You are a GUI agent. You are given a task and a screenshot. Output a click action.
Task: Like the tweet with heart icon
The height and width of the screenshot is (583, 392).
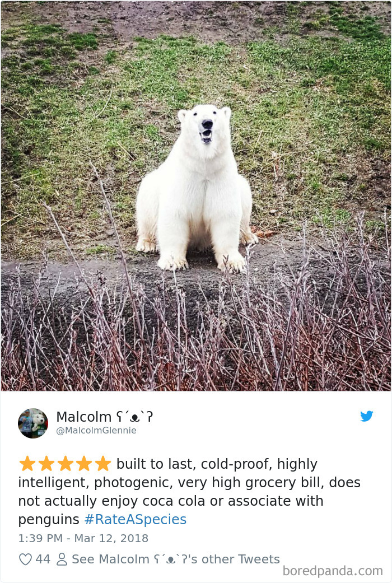coord(25,559)
